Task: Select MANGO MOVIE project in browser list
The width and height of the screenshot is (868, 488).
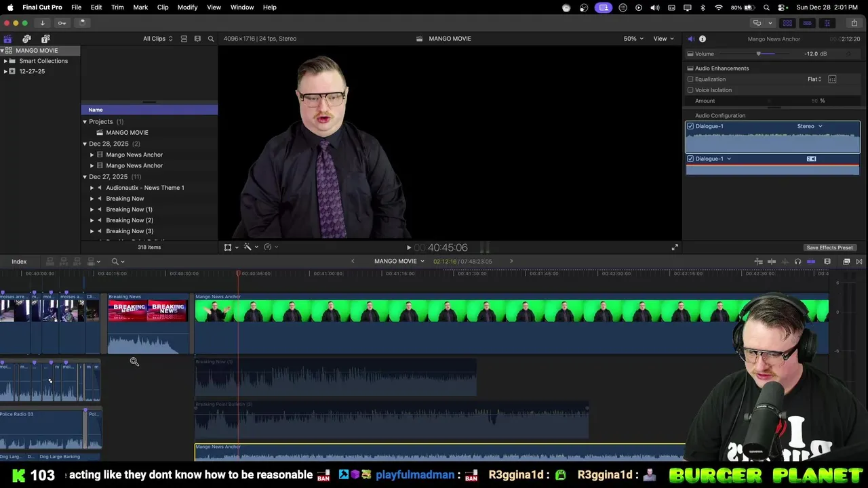Action: click(127, 133)
